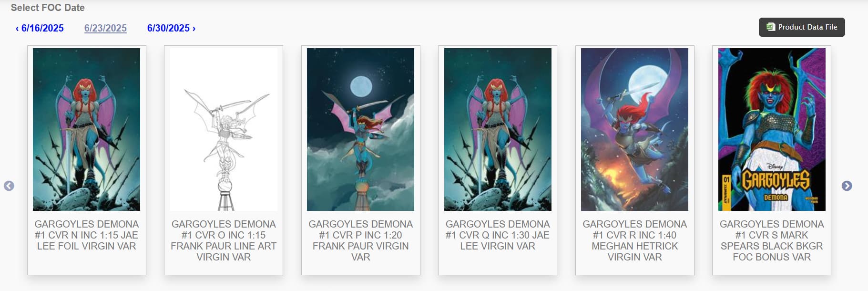
Task: Open CVR S Mark Spears cover image
Action: [x=772, y=129]
